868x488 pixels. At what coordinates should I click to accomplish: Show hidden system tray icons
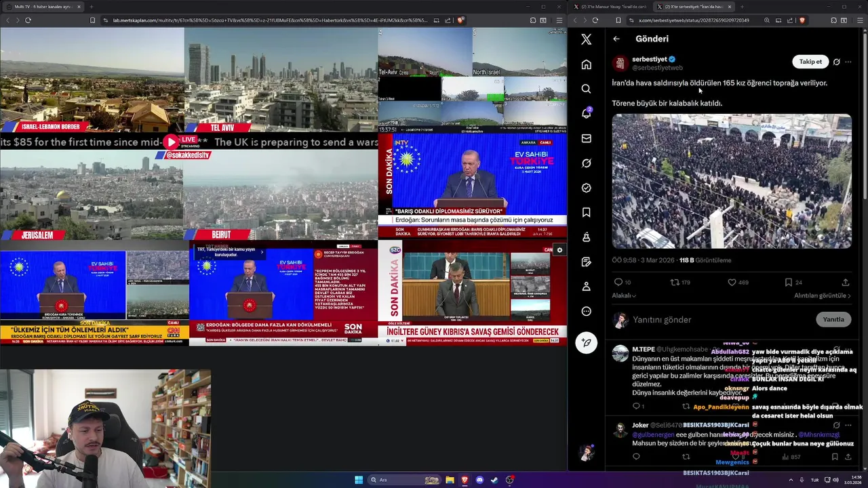(790, 480)
